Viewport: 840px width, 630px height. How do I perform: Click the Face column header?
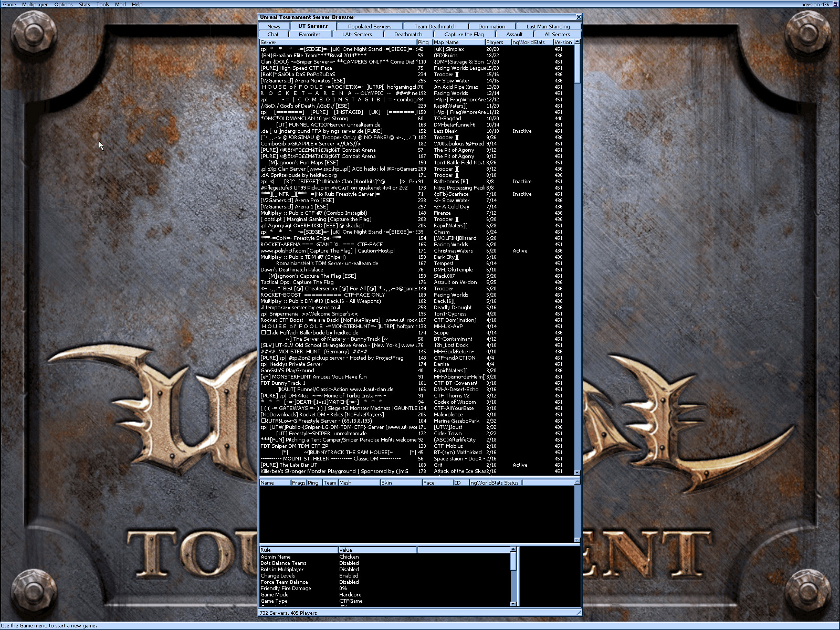pyautogui.click(x=438, y=482)
